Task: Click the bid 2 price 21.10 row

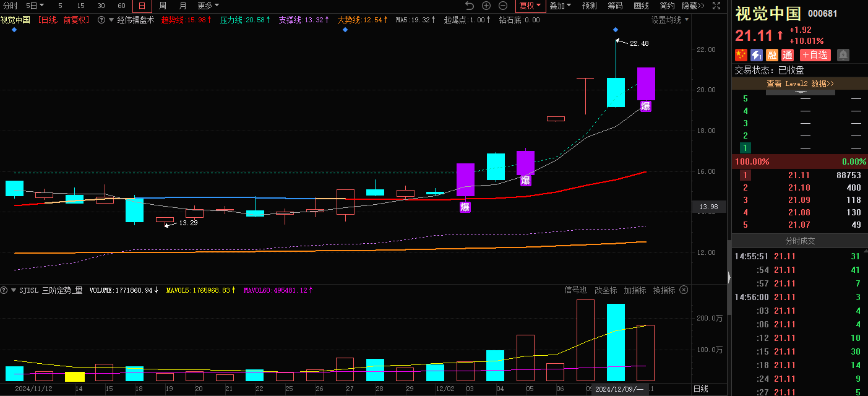Action: 800,187
